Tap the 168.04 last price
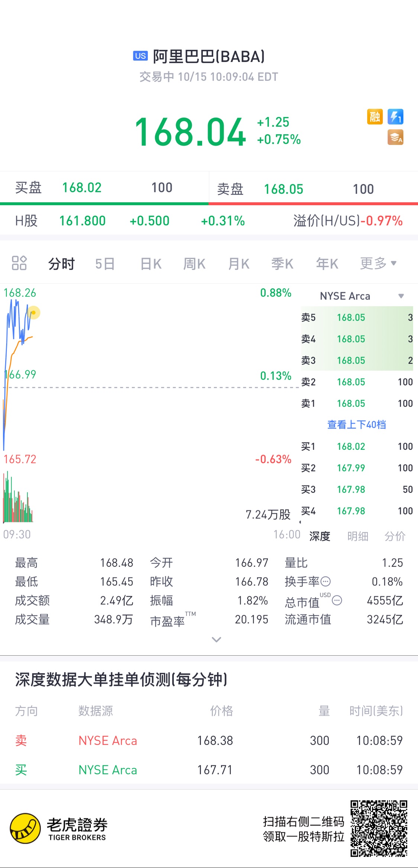This screenshot has height=868, width=418. point(190,132)
